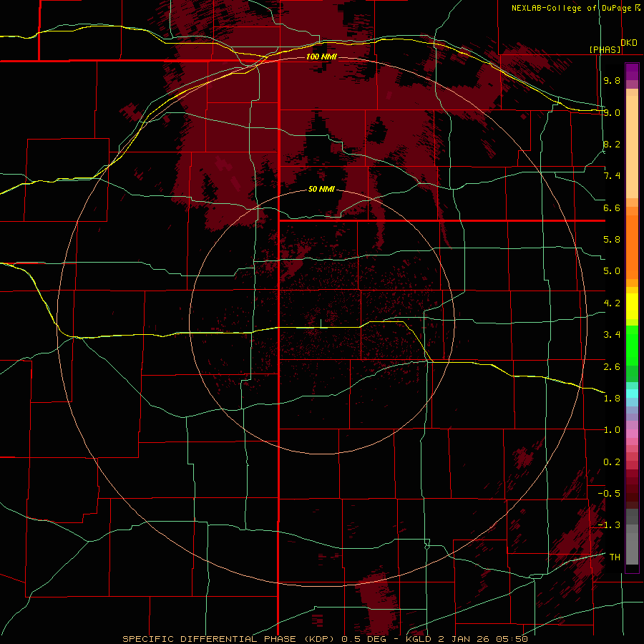Click the 1.8 scale value

point(612,399)
